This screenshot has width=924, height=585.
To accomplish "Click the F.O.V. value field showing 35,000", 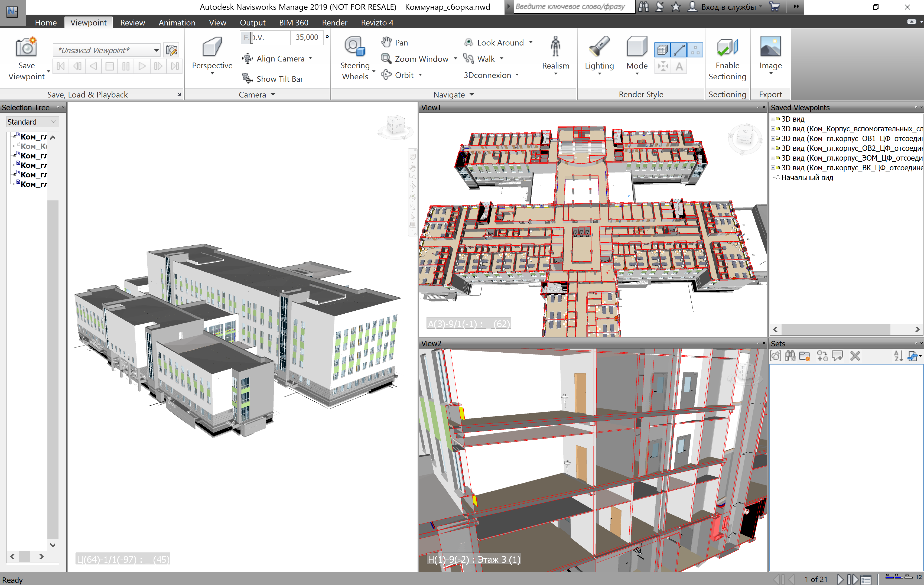I will (307, 37).
